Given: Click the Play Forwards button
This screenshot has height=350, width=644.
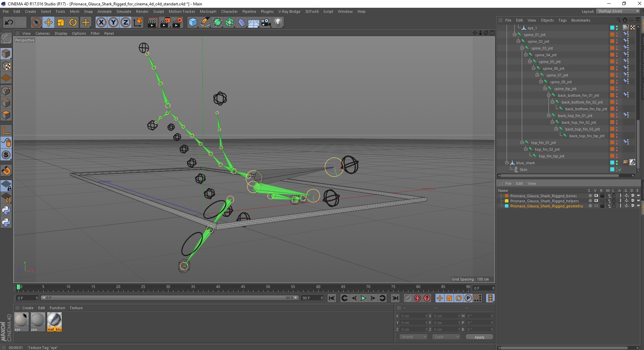Looking at the screenshot, I should tap(363, 298).
